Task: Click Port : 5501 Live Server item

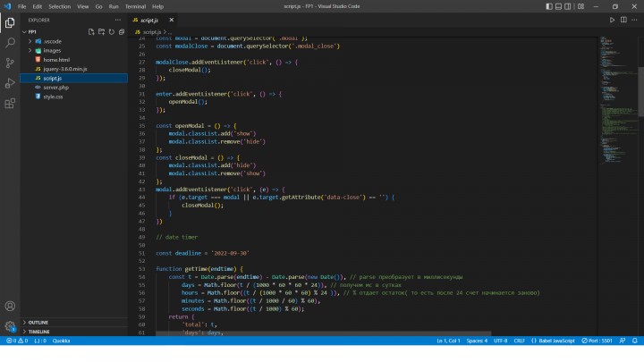Action: coord(597,341)
